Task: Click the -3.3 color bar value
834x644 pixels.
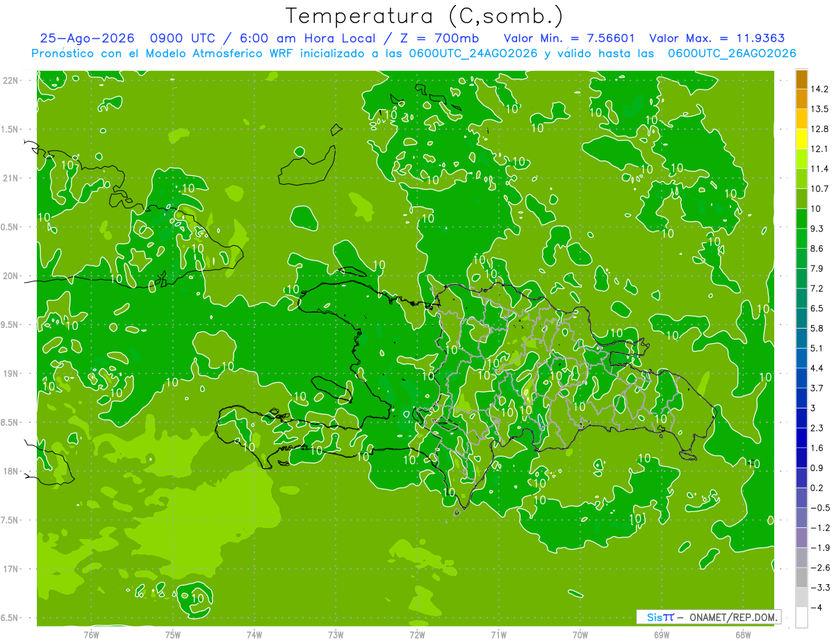Action: 819,588
